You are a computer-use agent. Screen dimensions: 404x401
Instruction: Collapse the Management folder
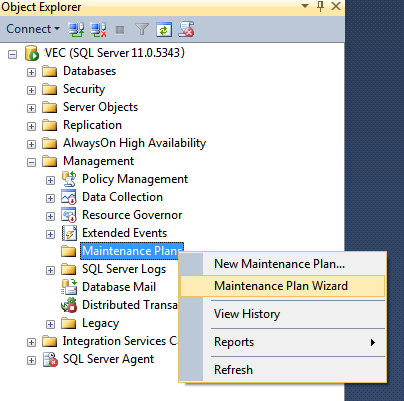(31, 162)
